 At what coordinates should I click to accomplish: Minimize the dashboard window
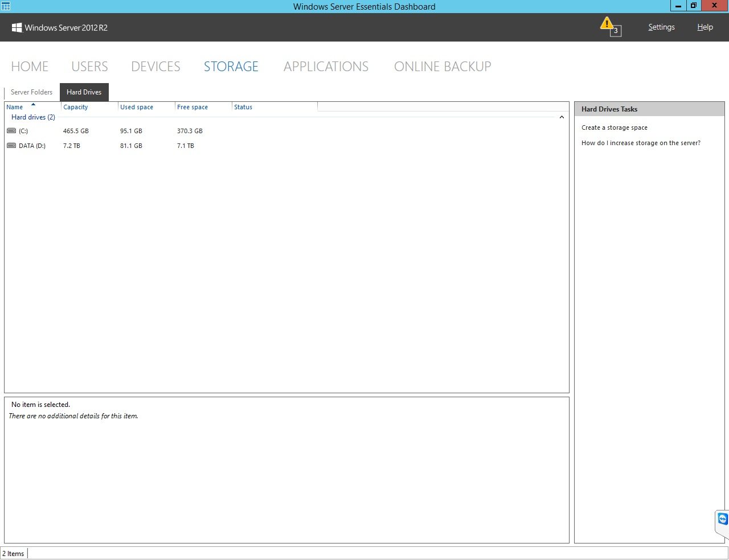[678, 6]
